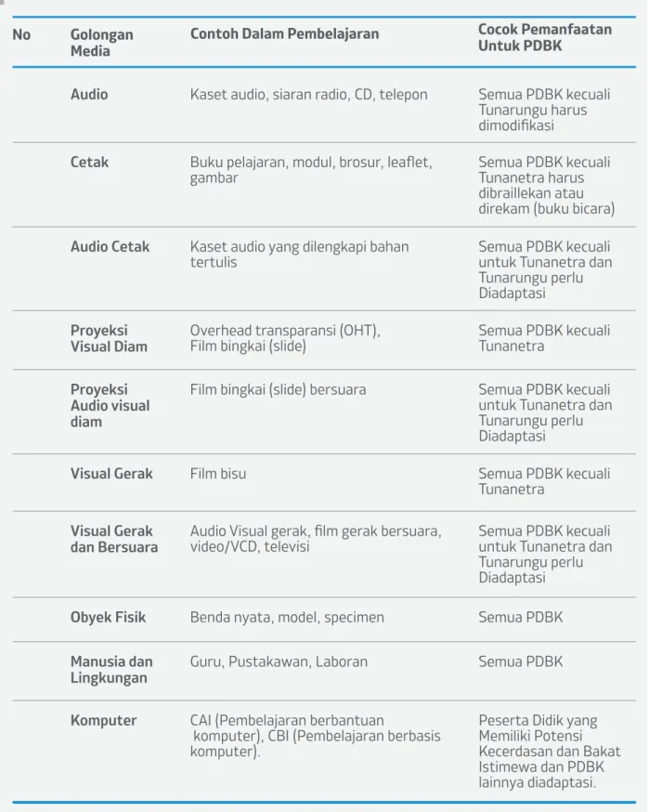The height and width of the screenshot is (812, 649).
Task: Click 'Guru, Pustakawan, Laboran' cell
Action: tap(279, 661)
